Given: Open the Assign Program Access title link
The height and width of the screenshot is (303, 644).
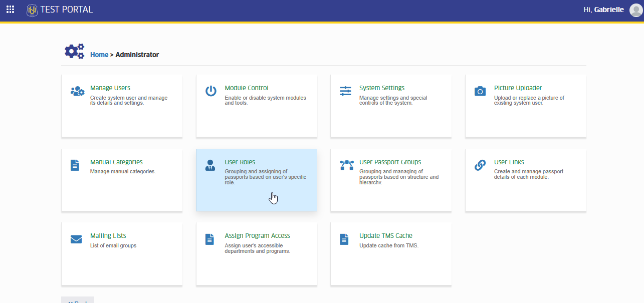Looking at the screenshot, I should [x=258, y=235].
